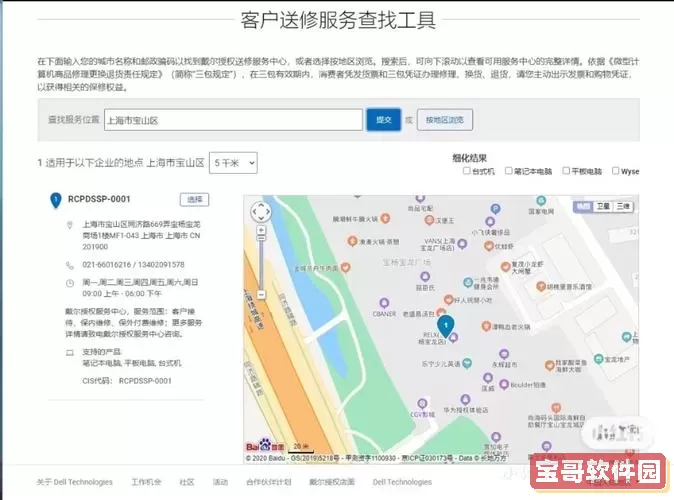Screen dimensions: 674x500
Task: Click the blue marker 1 on the map
Action: pos(446,326)
